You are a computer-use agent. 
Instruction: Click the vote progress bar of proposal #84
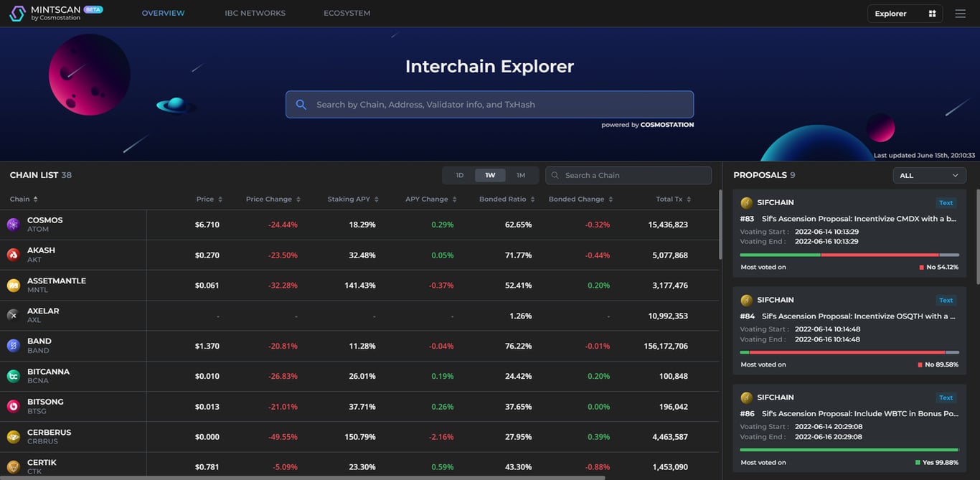849,352
